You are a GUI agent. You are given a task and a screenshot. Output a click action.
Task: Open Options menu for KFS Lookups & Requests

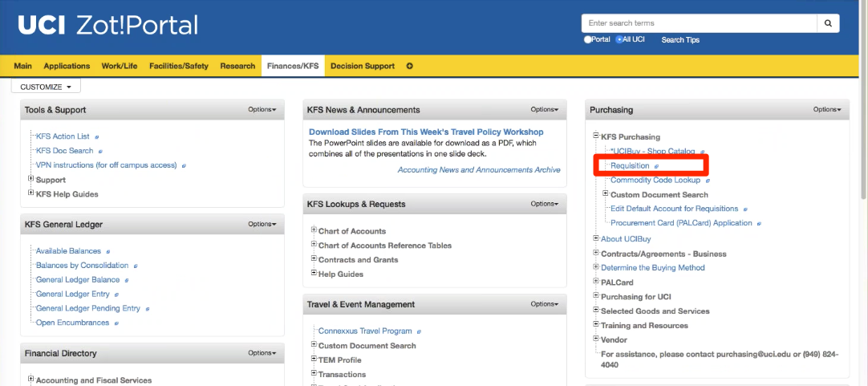click(545, 204)
